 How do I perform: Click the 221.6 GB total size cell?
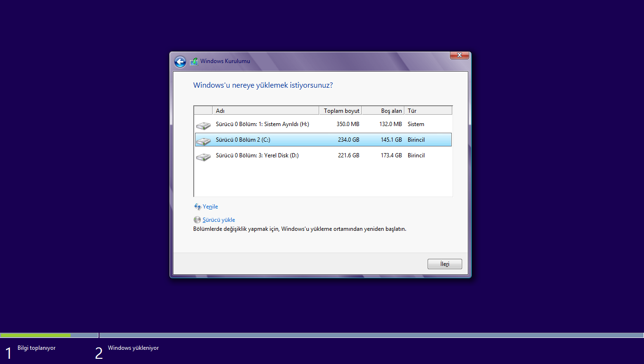pyautogui.click(x=349, y=155)
